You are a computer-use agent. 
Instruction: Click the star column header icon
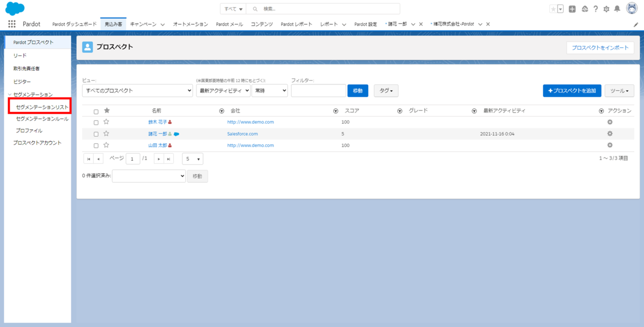click(x=106, y=110)
